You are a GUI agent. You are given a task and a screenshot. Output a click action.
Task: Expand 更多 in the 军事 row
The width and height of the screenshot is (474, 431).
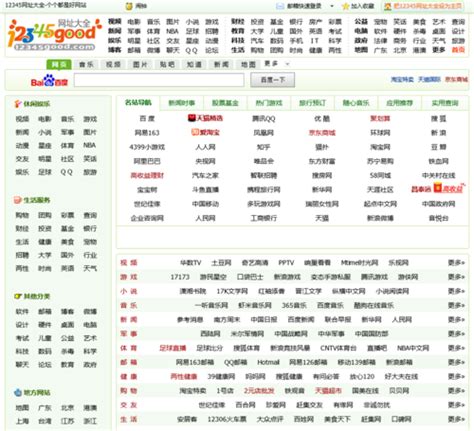point(456,334)
